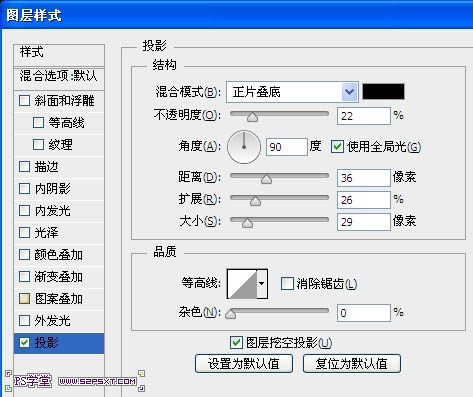Click the 设置为默认值 button
The width and height of the screenshot is (473, 397).
(x=244, y=364)
